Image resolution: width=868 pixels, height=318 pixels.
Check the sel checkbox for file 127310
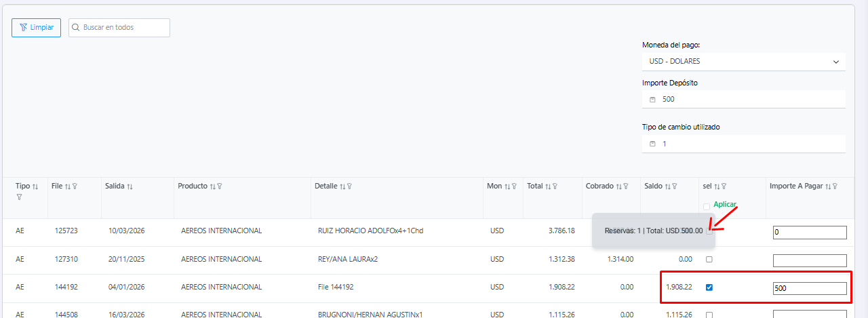coord(709,260)
